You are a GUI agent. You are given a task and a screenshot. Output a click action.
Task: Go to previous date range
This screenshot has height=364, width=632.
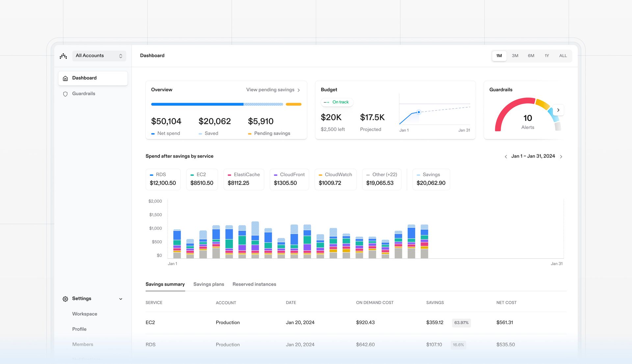coord(506,157)
